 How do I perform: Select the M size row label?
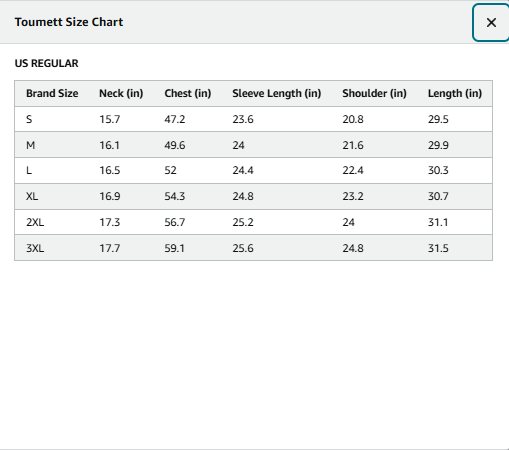(x=30, y=145)
